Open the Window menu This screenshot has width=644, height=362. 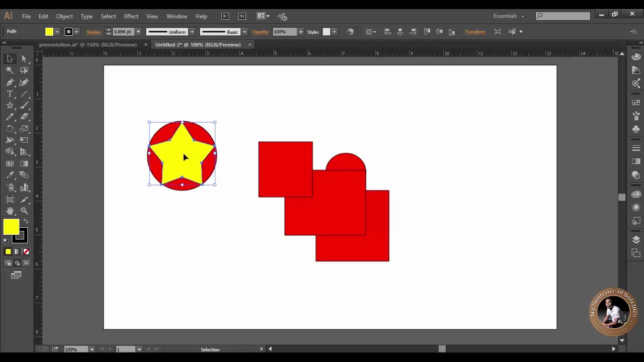point(177,16)
